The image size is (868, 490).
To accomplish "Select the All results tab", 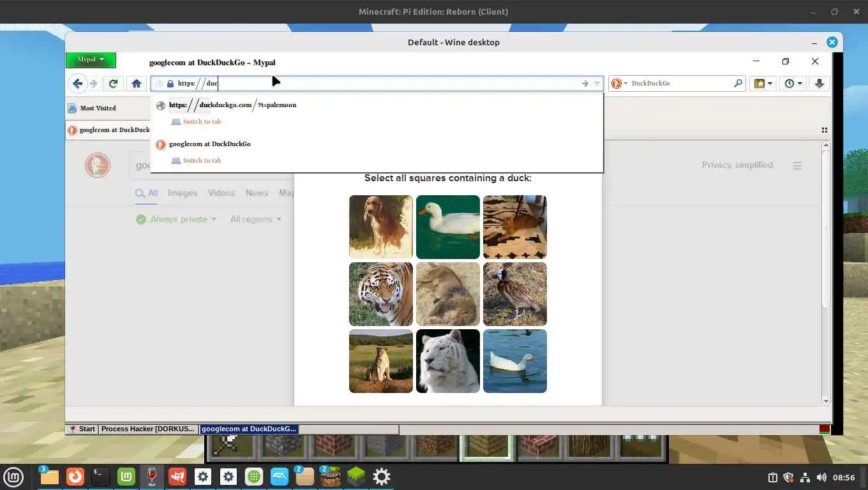I will (146, 193).
